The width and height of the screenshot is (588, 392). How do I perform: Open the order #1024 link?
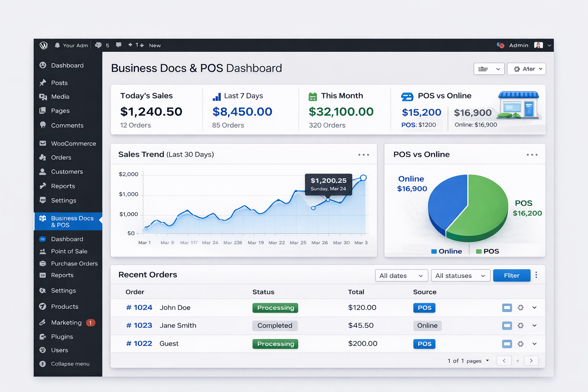(139, 307)
